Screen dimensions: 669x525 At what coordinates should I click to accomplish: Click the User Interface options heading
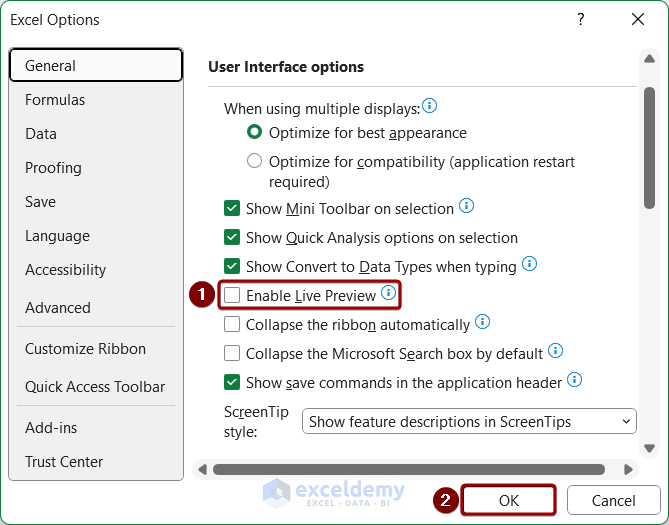286,67
